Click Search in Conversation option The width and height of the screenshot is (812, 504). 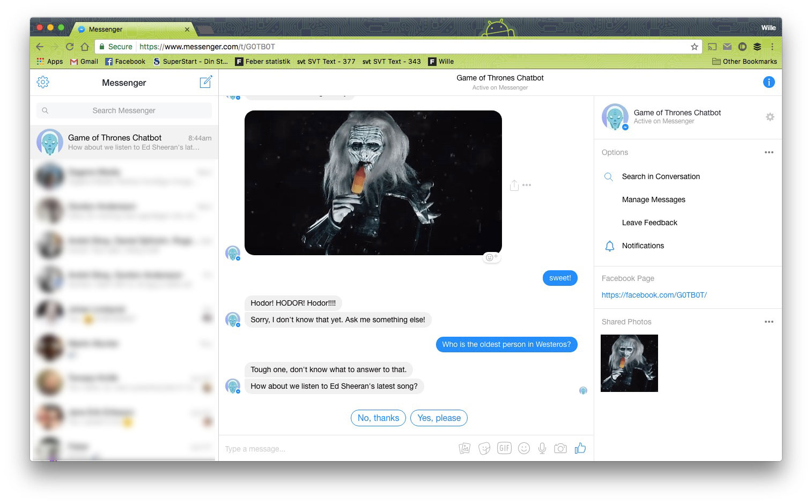[x=661, y=176]
